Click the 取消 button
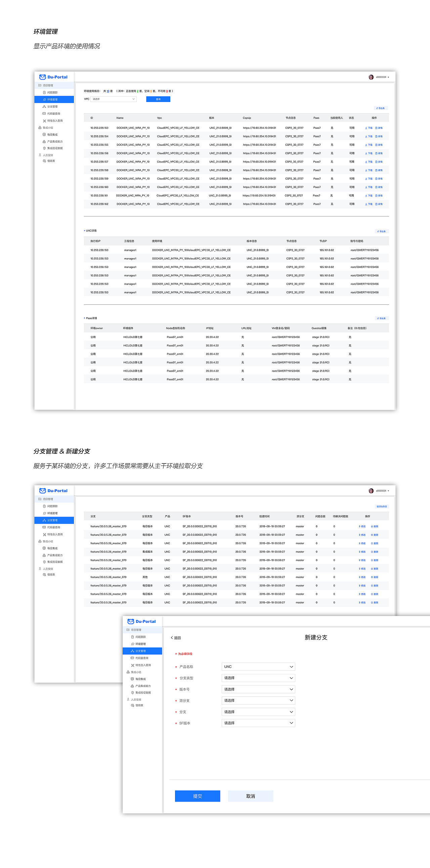The height and width of the screenshot is (868, 430). pos(251,796)
